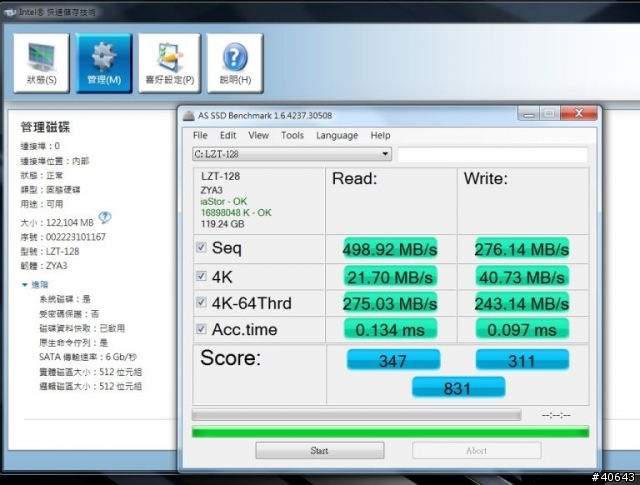The height and width of the screenshot is (485, 640).
Task: Click Seq read result 498.92 MB/s
Action: pyautogui.click(x=390, y=249)
